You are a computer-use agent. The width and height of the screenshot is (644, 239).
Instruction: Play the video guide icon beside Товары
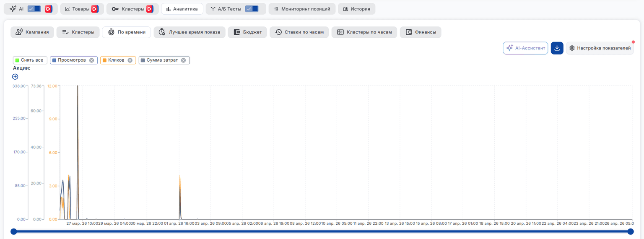coord(95,9)
